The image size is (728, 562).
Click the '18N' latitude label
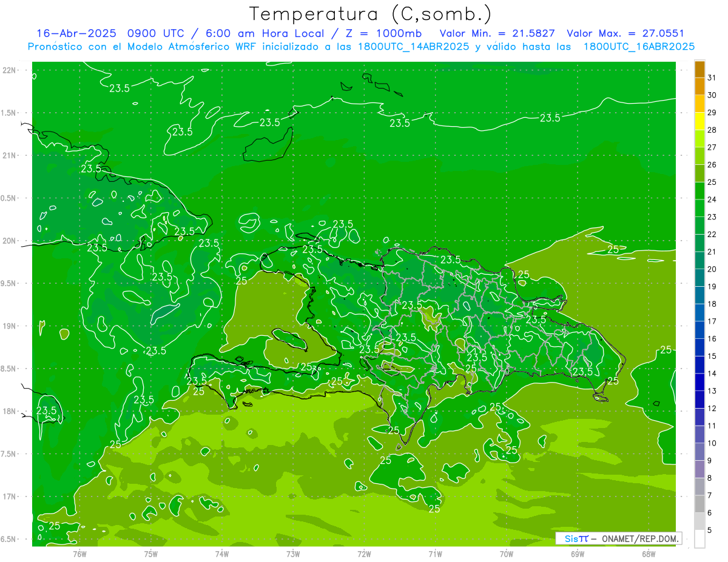coord(9,411)
